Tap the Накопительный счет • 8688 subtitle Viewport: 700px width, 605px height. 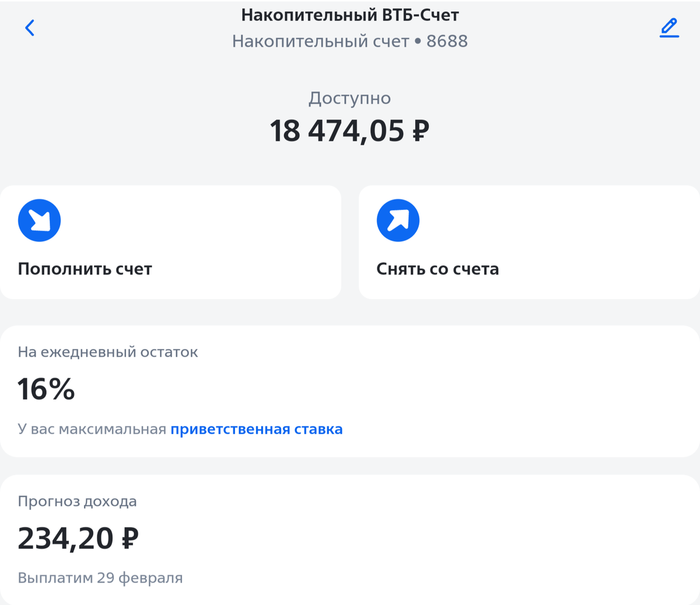coord(350,41)
